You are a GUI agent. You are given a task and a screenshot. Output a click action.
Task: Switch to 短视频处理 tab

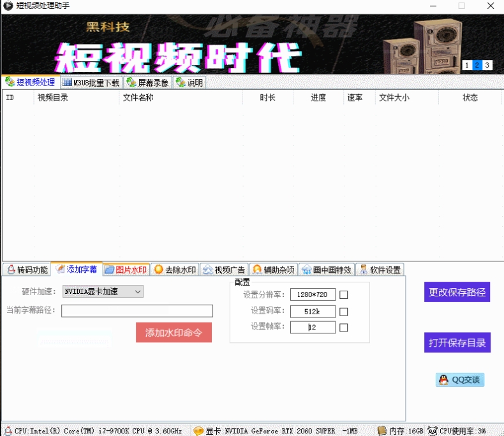coord(30,82)
